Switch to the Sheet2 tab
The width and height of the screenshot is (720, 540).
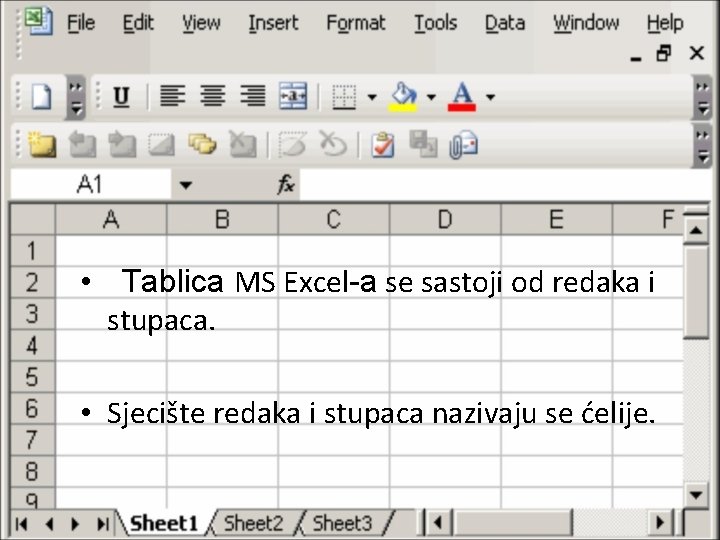[x=253, y=523]
